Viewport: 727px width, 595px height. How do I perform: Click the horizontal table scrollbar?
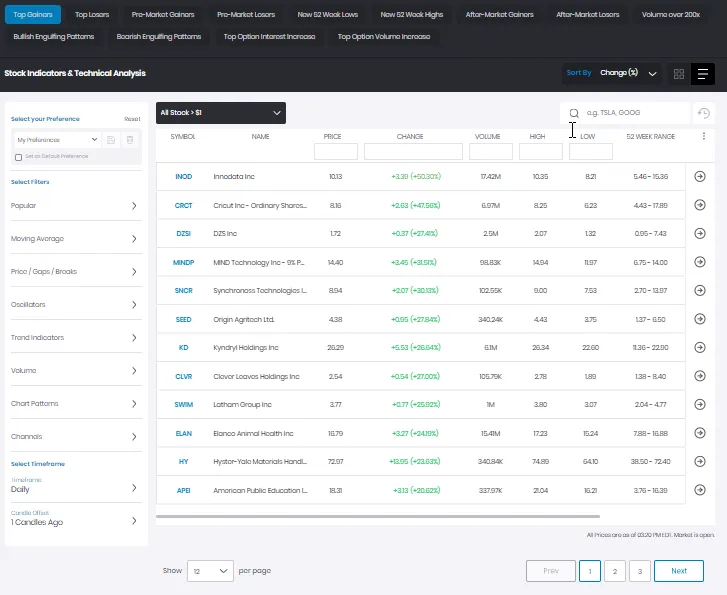pos(378,516)
